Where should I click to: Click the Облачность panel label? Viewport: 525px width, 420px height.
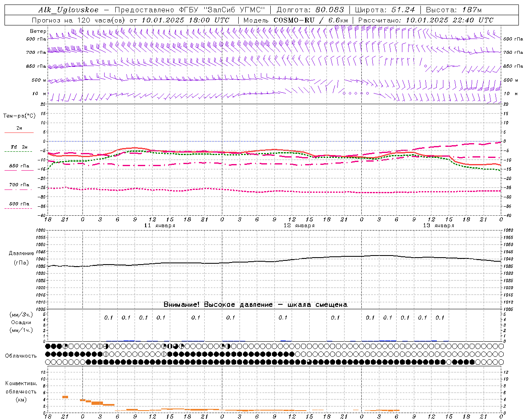(21, 356)
